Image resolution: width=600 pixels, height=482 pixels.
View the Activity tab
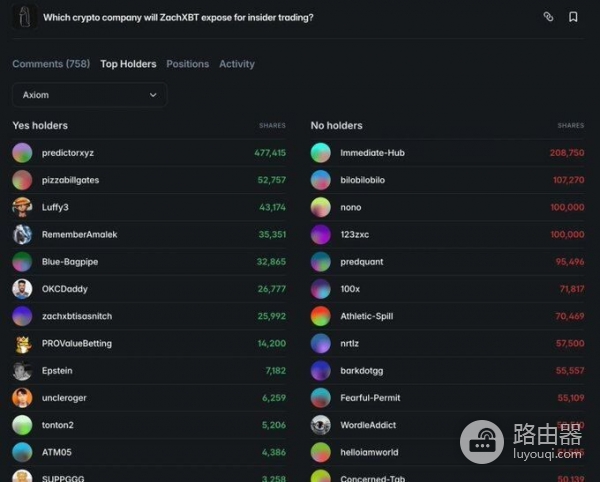pyautogui.click(x=237, y=64)
